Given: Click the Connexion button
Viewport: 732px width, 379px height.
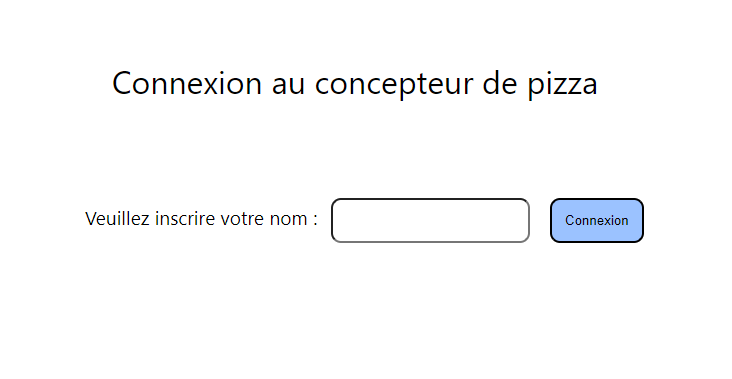Looking at the screenshot, I should coord(597,220).
